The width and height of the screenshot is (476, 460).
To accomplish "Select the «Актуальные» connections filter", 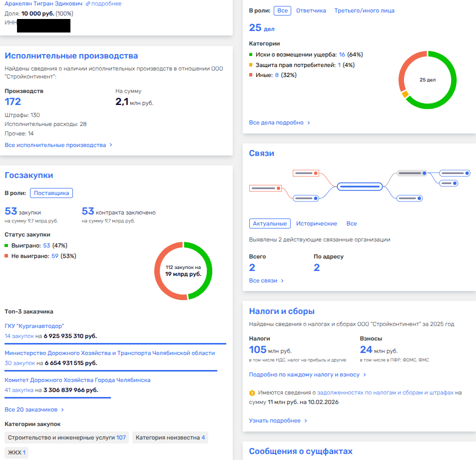I will tap(269, 223).
